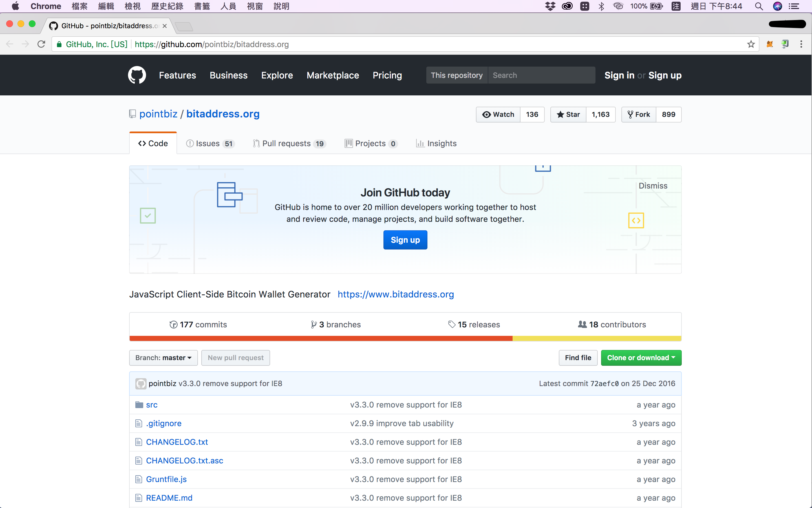This screenshot has width=812, height=508.
Task: Open Spotlight search magnifier icon
Action: tap(759, 6)
